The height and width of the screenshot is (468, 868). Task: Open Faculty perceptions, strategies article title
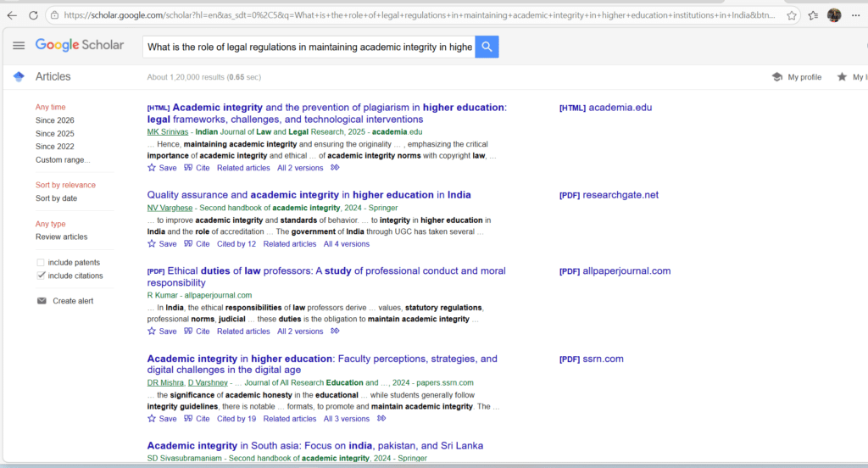(322, 364)
